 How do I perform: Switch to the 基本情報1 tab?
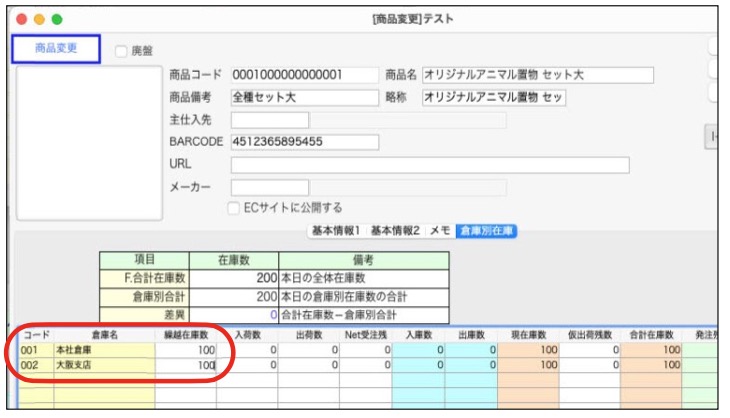337,231
